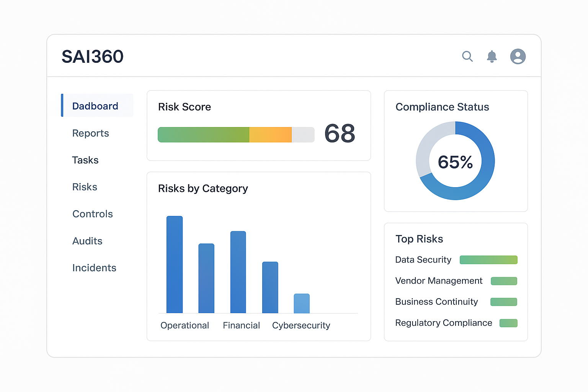Open the Dadboard sidebar item
This screenshot has height=392, width=588.
pos(95,106)
